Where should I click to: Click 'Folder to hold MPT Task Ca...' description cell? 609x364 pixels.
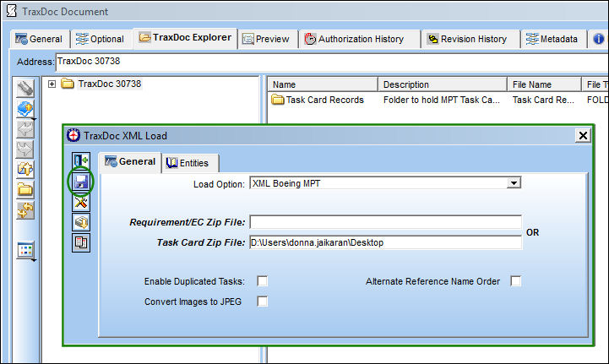pyautogui.click(x=441, y=100)
